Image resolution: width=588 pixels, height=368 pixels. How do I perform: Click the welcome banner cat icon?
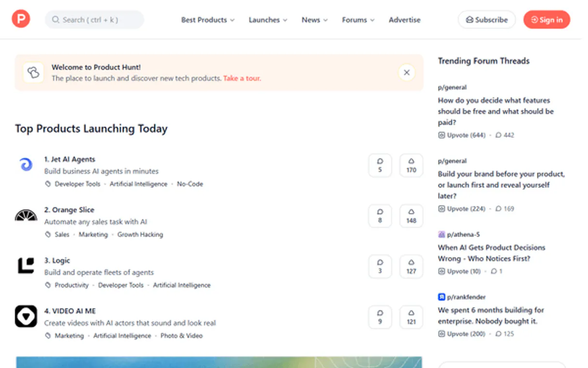(33, 73)
